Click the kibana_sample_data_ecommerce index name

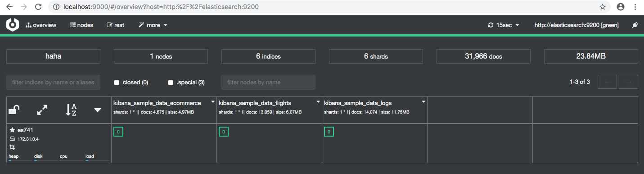[x=157, y=103]
